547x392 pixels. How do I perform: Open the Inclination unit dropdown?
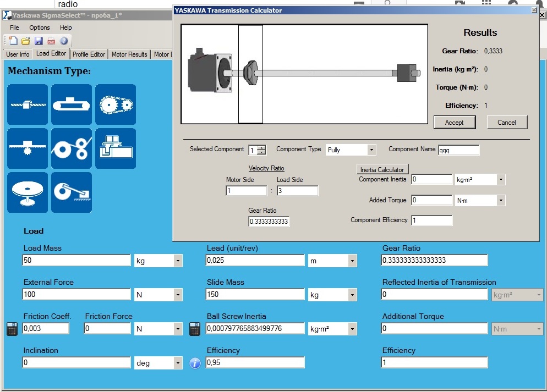[178, 363]
